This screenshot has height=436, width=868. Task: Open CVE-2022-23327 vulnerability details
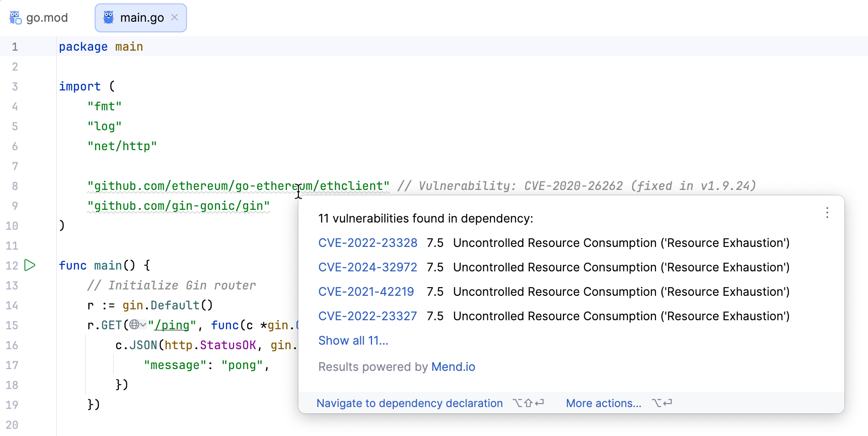pyautogui.click(x=368, y=316)
